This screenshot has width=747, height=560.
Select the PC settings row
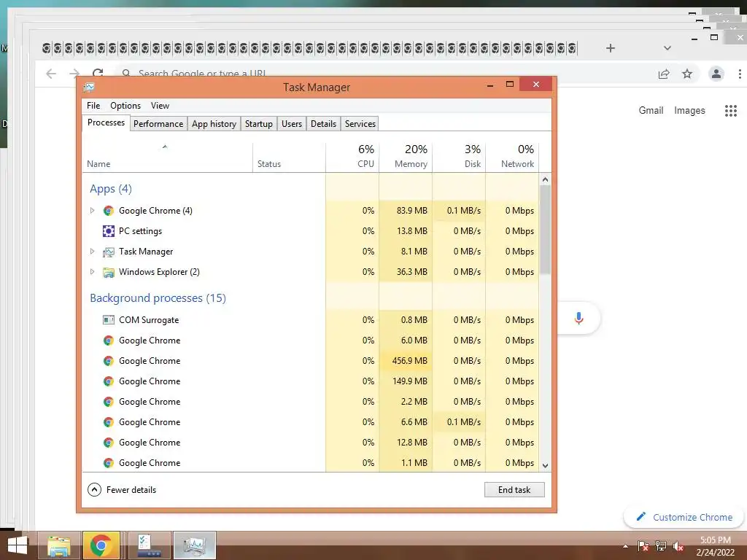pos(311,231)
